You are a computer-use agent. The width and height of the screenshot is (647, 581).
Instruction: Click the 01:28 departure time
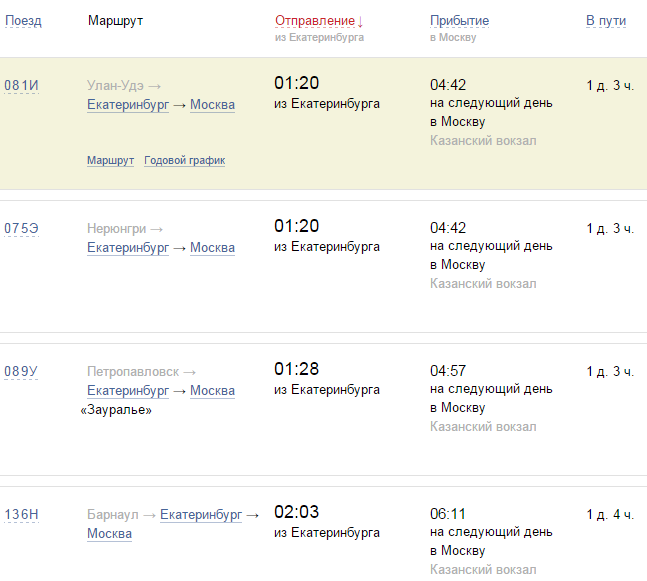296,369
